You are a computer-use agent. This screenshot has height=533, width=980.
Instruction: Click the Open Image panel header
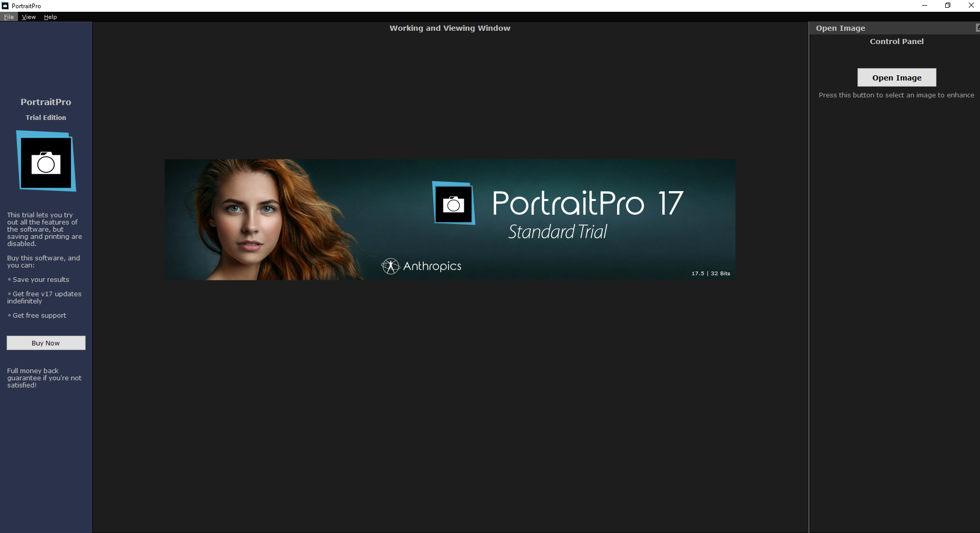pos(841,28)
